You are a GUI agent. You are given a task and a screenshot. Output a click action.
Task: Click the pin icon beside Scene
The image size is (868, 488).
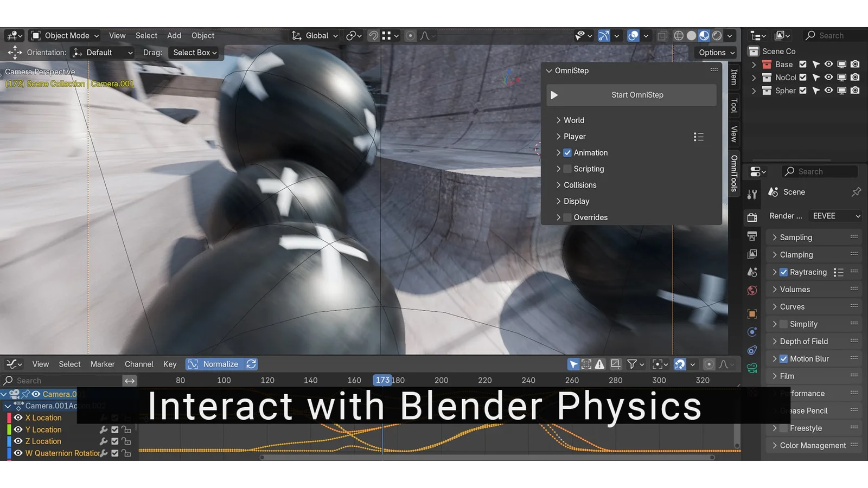click(x=856, y=192)
